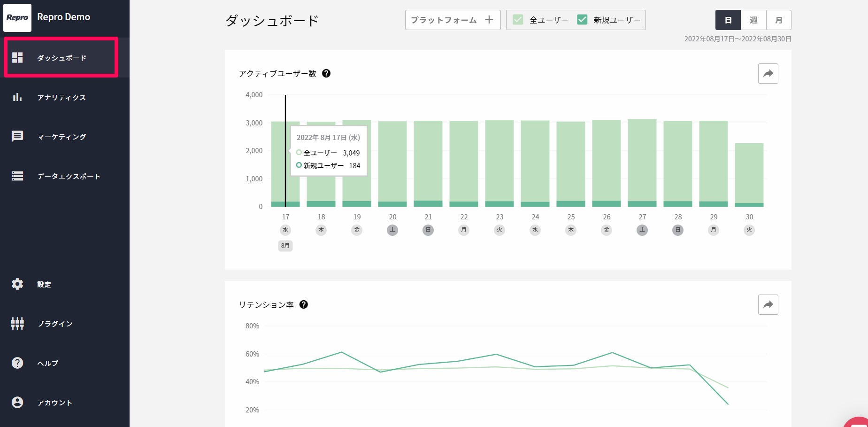The image size is (868, 427).
Task: Click the 8月 month label
Action: coord(285,246)
